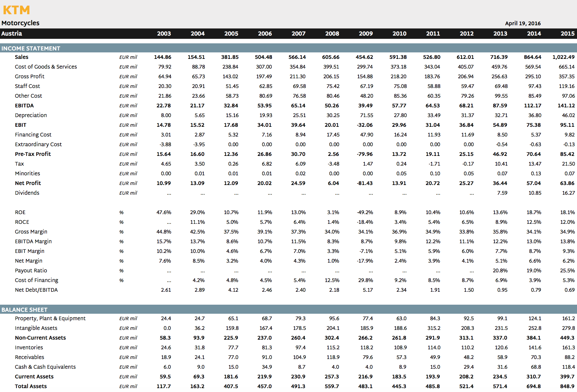
Task: Click Financing Cost 2009 value 47.90
Action: tap(366, 135)
